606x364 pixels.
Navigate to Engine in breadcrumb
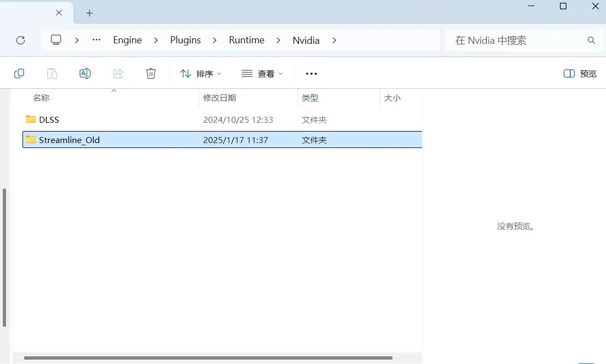click(127, 40)
